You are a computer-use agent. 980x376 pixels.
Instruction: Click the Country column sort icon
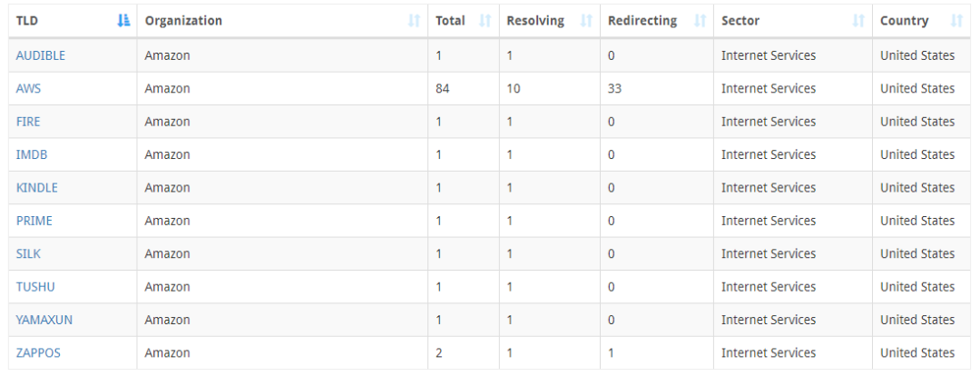pyautogui.click(x=955, y=21)
